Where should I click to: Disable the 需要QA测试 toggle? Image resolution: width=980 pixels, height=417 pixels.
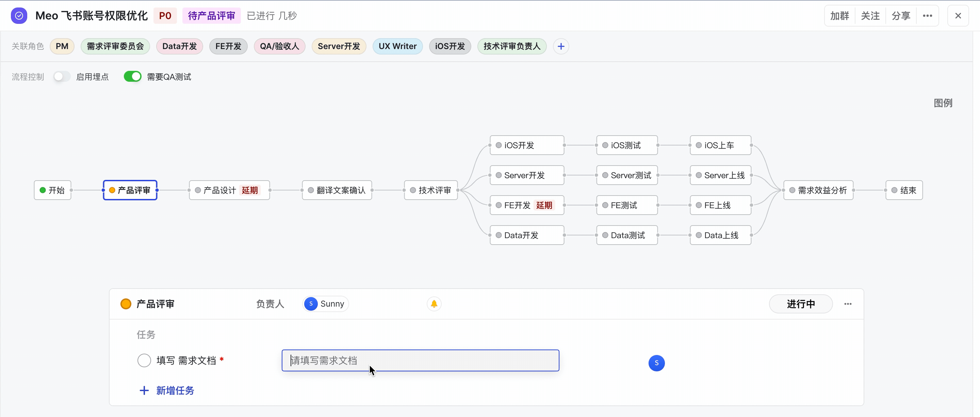tap(132, 77)
